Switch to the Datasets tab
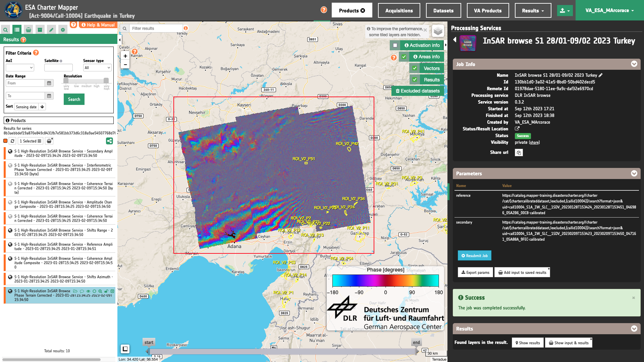 (443, 10)
